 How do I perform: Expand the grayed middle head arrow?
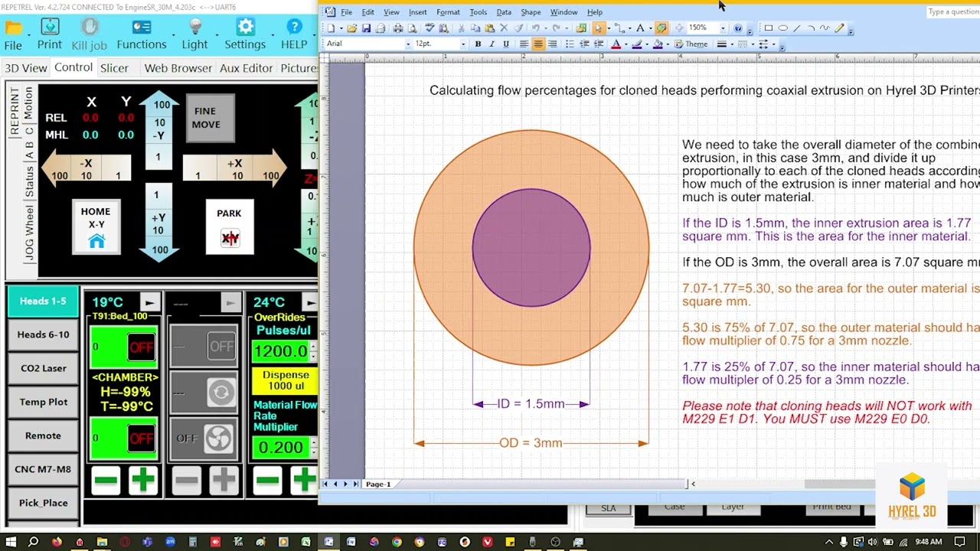tap(230, 302)
